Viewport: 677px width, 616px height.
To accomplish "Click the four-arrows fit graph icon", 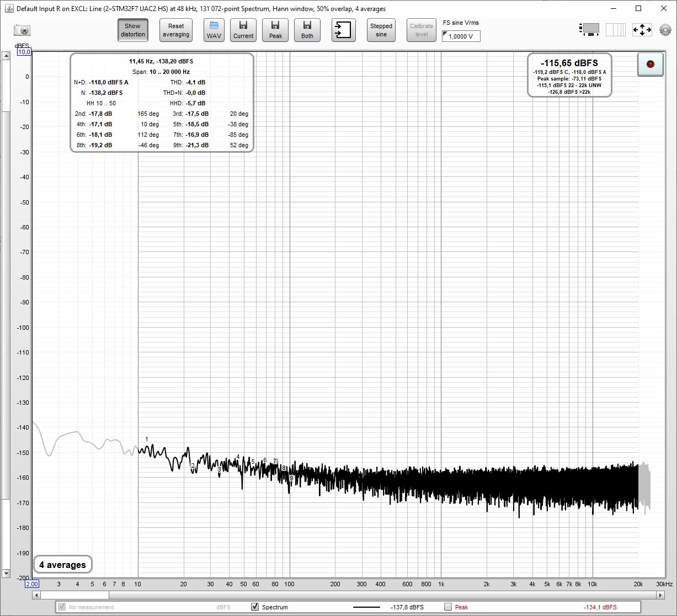I will 642,30.
